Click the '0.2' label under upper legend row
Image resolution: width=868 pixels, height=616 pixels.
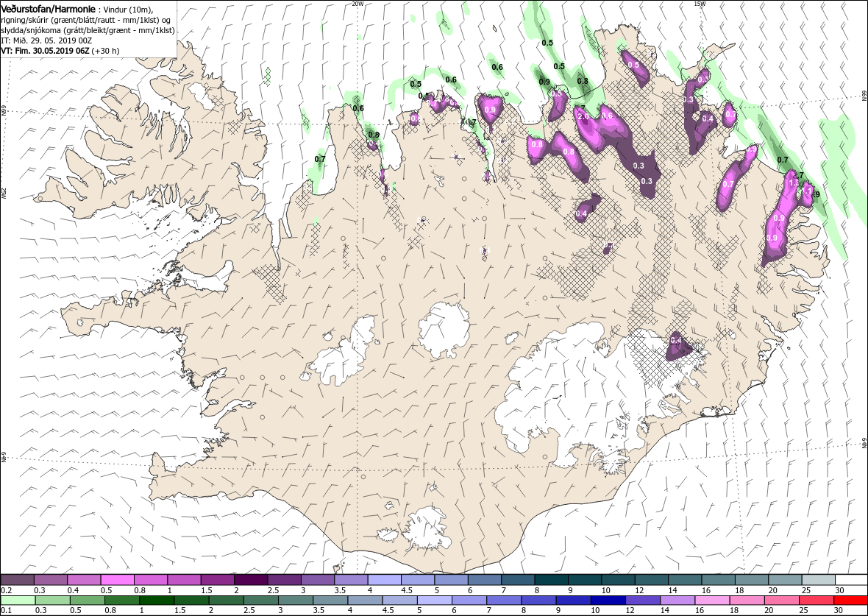7,590
